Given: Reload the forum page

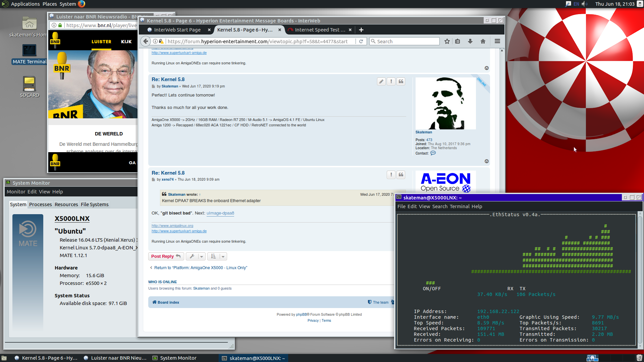Looking at the screenshot, I should click(361, 41).
